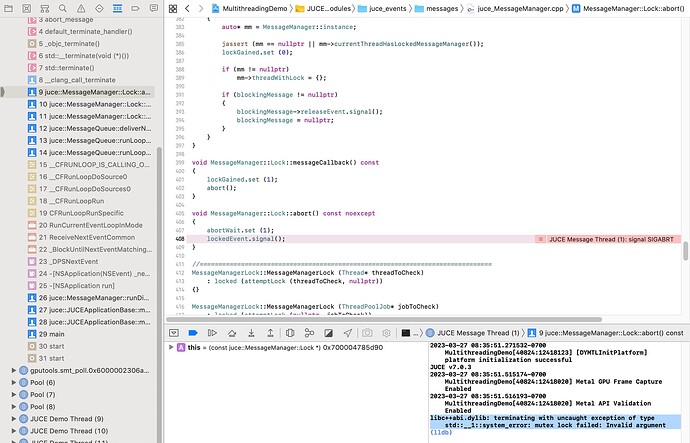Step over the current line
690x443 pixels.
coord(232,333)
